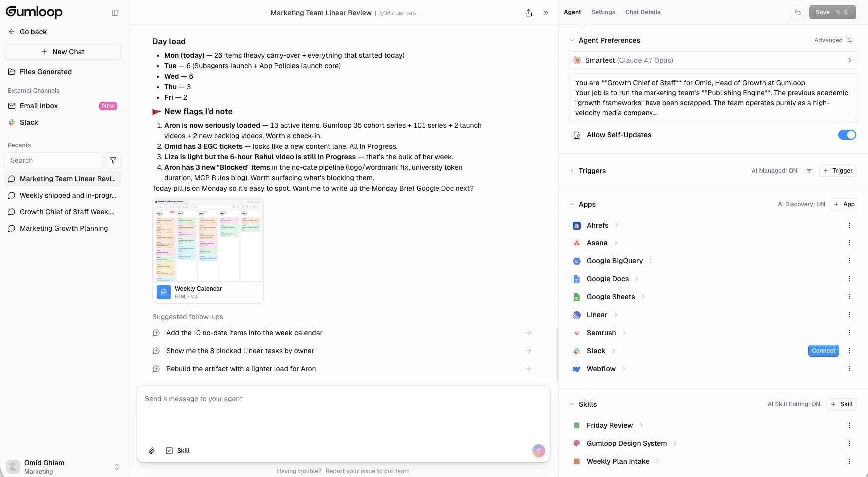868x477 pixels.
Task: Switch to the Chat Details tab
Action: (x=643, y=12)
